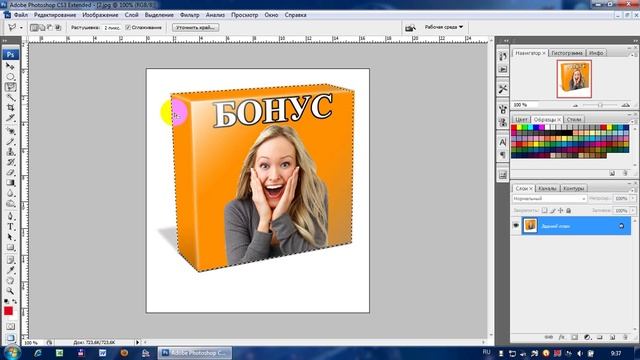Switch to the Гистограмма tab

[x=567, y=53]
